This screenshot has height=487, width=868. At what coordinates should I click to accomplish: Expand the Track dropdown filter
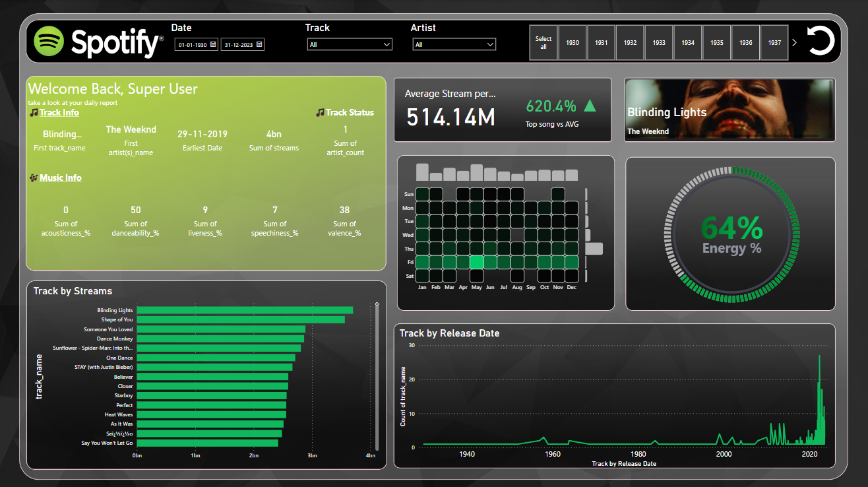click(387, 45)
